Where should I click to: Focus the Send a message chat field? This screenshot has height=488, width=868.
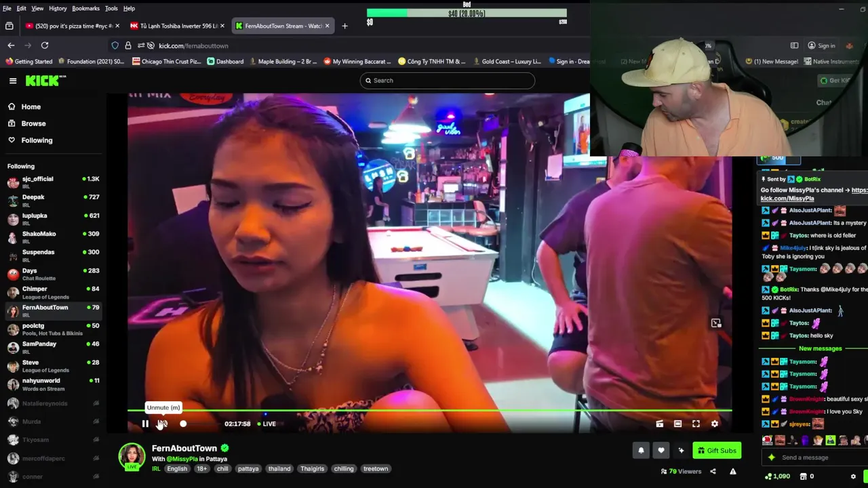[x=816, y=457]
